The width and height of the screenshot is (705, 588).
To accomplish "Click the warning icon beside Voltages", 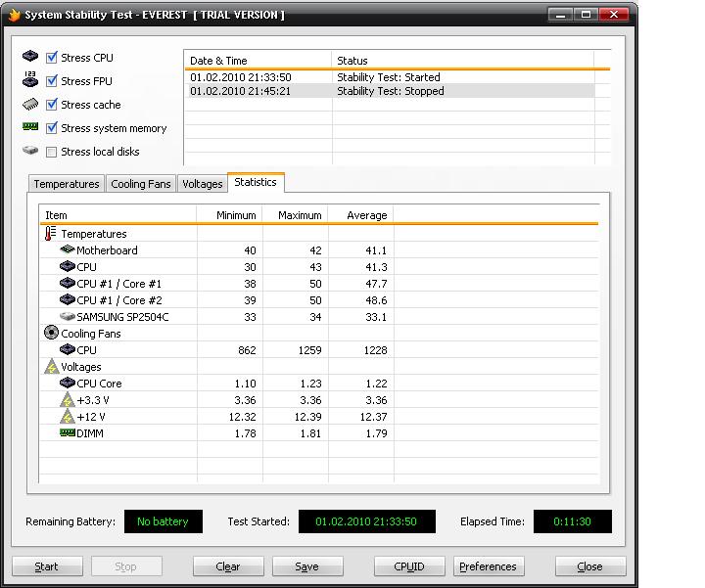I will pos(51,367).
